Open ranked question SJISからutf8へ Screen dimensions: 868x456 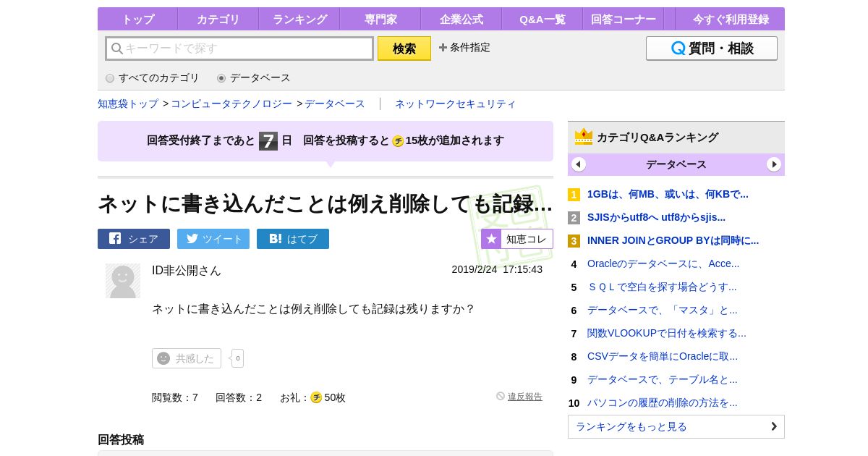click(656, 217)
